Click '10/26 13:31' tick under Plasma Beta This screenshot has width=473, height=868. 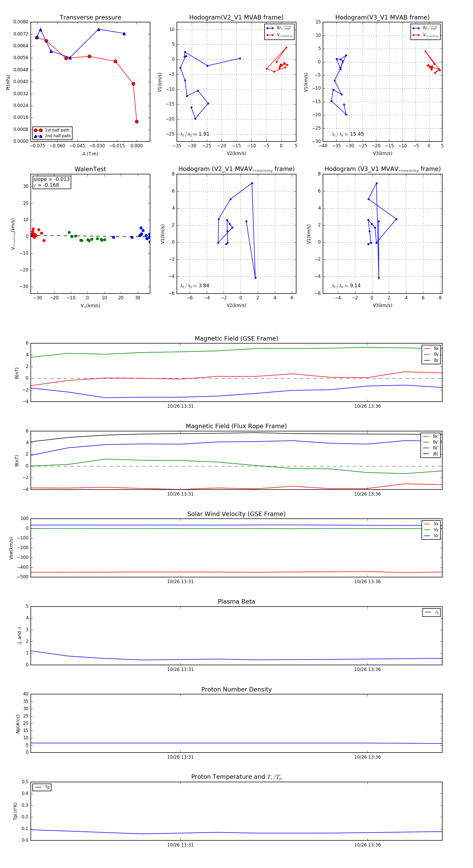tap(181, 669)
